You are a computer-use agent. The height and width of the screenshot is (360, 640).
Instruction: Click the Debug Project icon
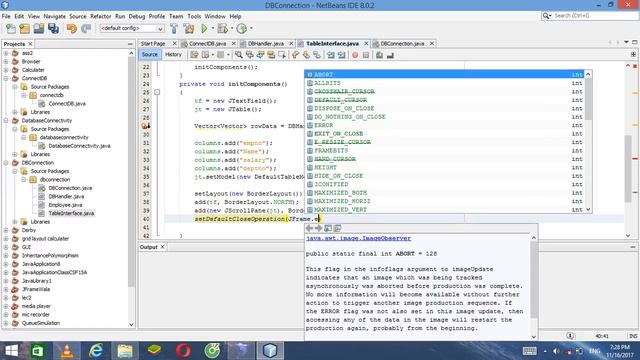(222, 29)
